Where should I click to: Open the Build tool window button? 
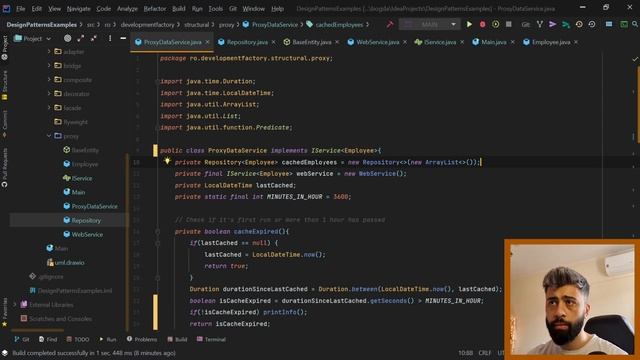click(177, 339)
